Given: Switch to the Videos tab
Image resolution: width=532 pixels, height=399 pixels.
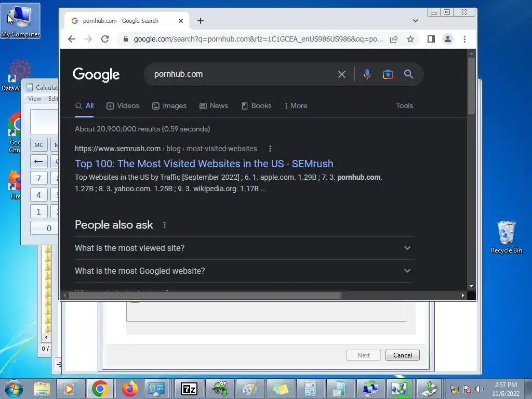Looking at the screenshot, I should tap(123, 105).
